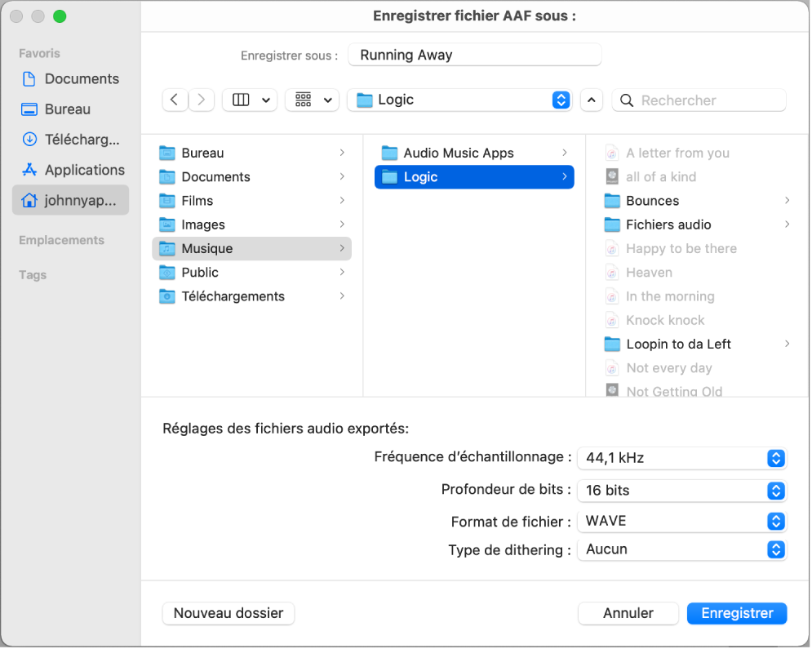Open the dithering type dropdown
Viewport: 812px width, 649px height.
(x=681, y=549)
